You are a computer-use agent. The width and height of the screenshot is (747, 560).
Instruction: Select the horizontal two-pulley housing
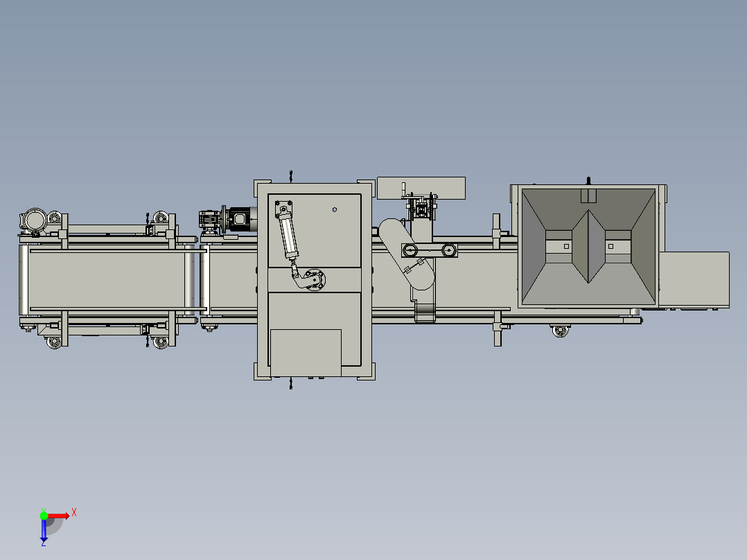coord(429,250)
